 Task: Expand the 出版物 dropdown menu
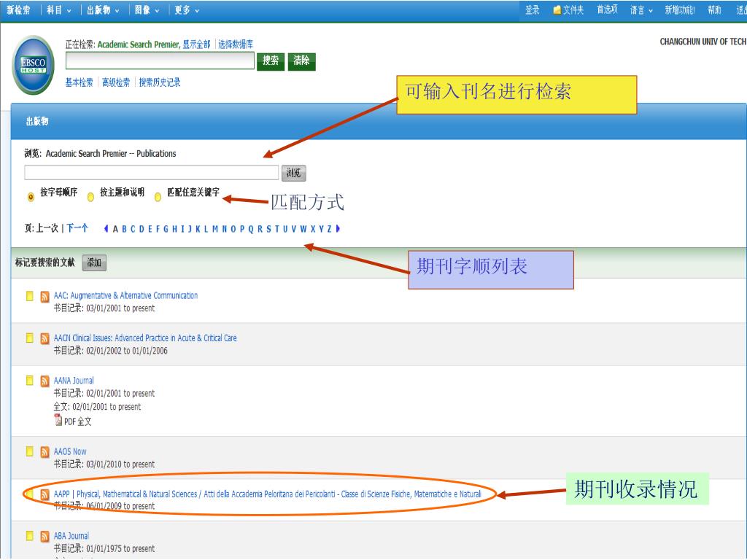102,10
